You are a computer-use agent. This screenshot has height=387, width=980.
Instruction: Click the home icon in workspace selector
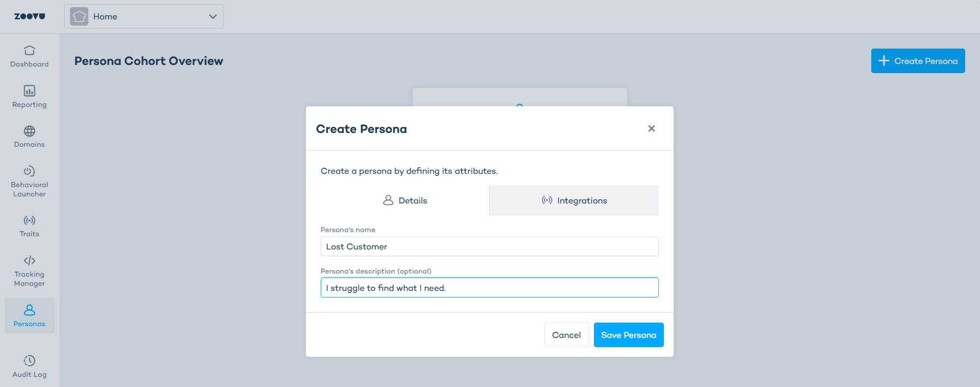(x=79, y=16)
